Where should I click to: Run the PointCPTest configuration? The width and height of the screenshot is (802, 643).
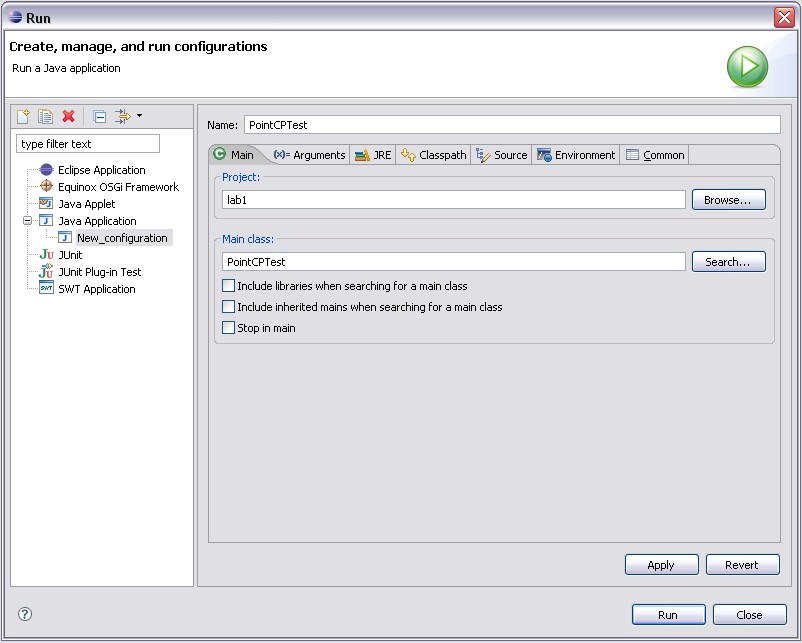[669, 614]
